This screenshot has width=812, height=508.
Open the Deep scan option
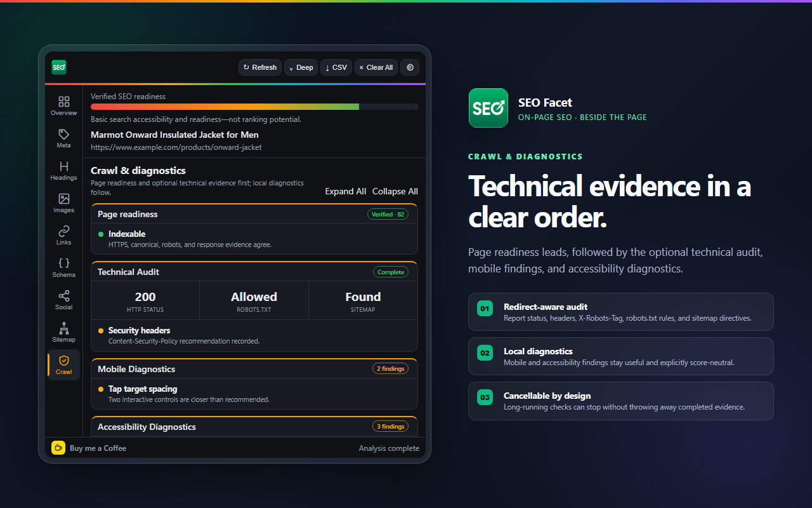[301, 67]
